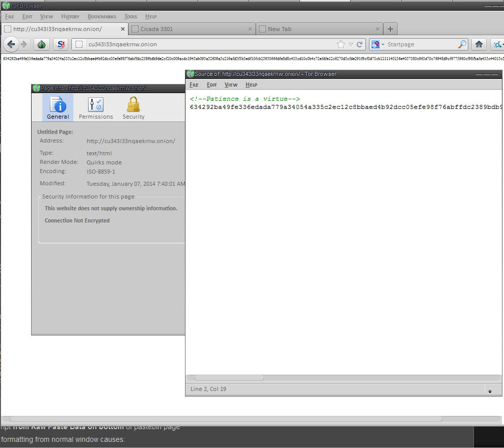Open a new tab with the plus button
504x448 pixels.
point(390,29)
